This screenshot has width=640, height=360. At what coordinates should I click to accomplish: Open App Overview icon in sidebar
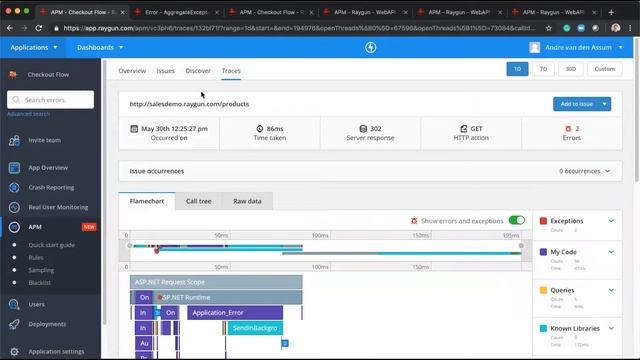pyautogui.click(x=14, y=168)
